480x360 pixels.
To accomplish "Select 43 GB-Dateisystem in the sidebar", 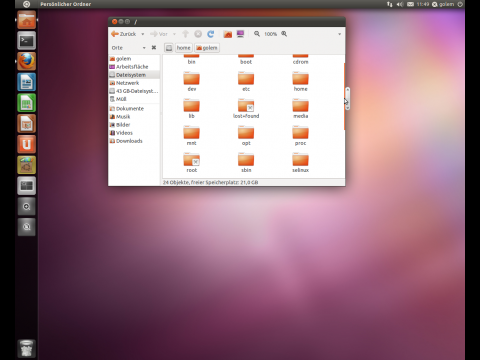I will click(x=134, y=91).
